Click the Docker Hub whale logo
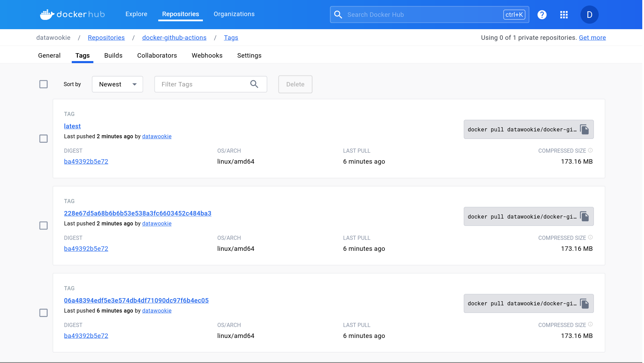Viewport: 644px width, 363px height. coord(47,14)
